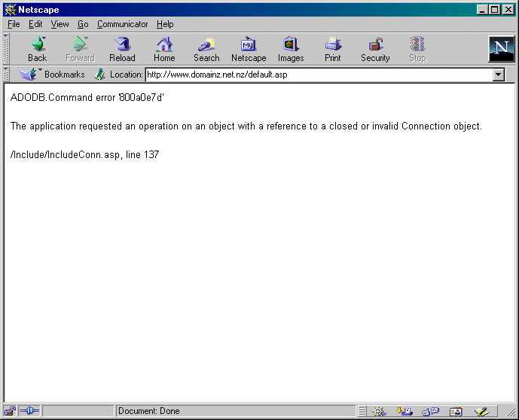
Task: Open the Search page
Action: point(206,49)
